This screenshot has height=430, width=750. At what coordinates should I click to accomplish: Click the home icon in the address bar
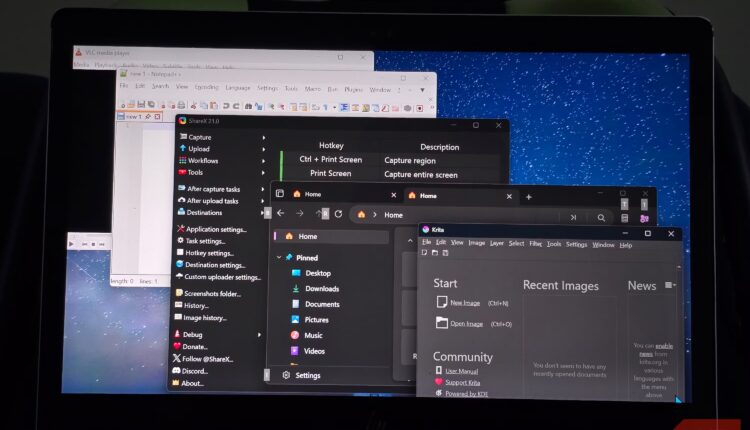362,215
